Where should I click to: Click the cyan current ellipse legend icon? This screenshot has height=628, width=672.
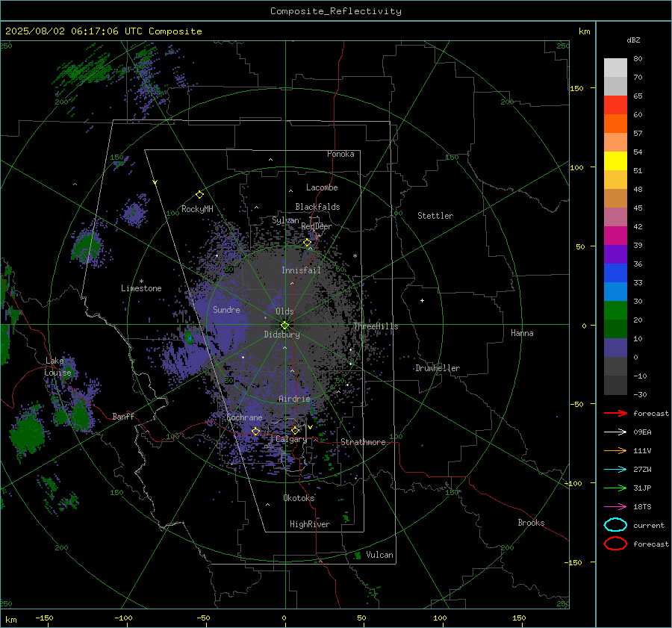[615, 525]
